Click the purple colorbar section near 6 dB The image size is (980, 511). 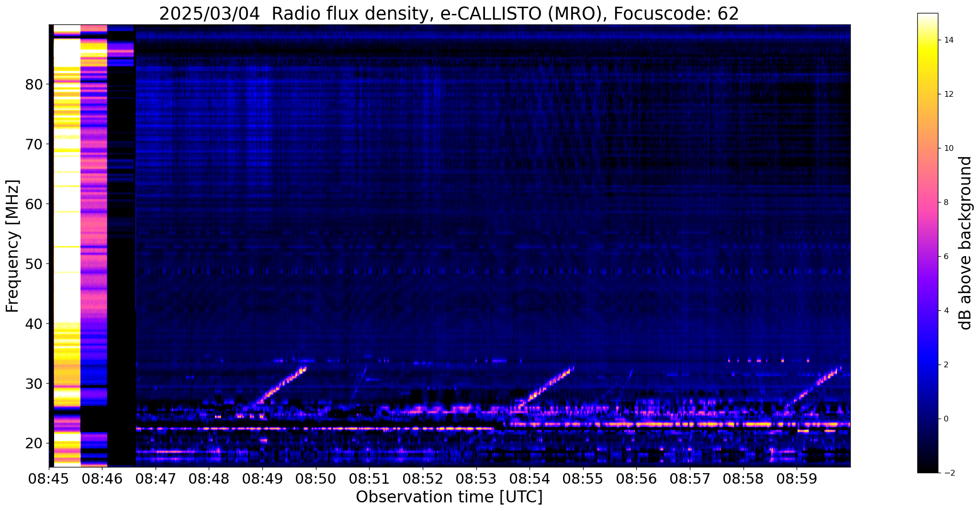(x=928, y=257)
